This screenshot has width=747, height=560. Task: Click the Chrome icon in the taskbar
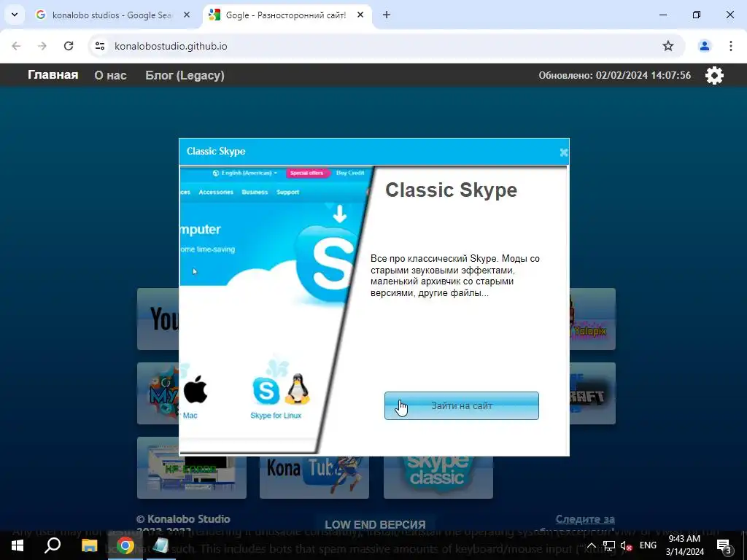125,545
